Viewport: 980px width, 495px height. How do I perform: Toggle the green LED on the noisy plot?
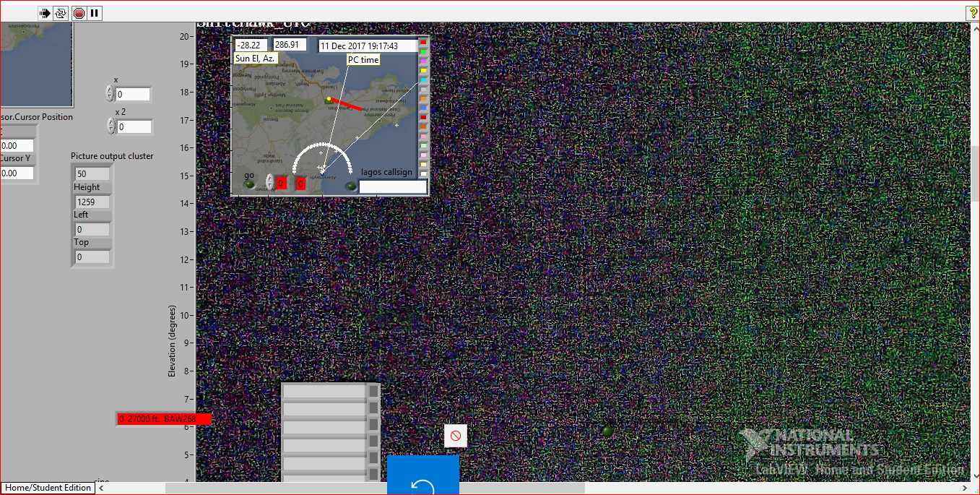pyautogui.click(x=607, y=431)
